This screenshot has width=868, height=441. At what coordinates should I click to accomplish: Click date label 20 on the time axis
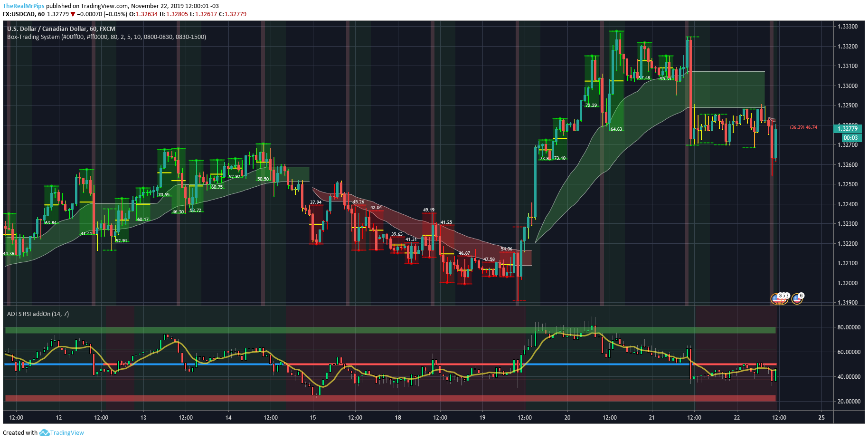click(567, 418)
